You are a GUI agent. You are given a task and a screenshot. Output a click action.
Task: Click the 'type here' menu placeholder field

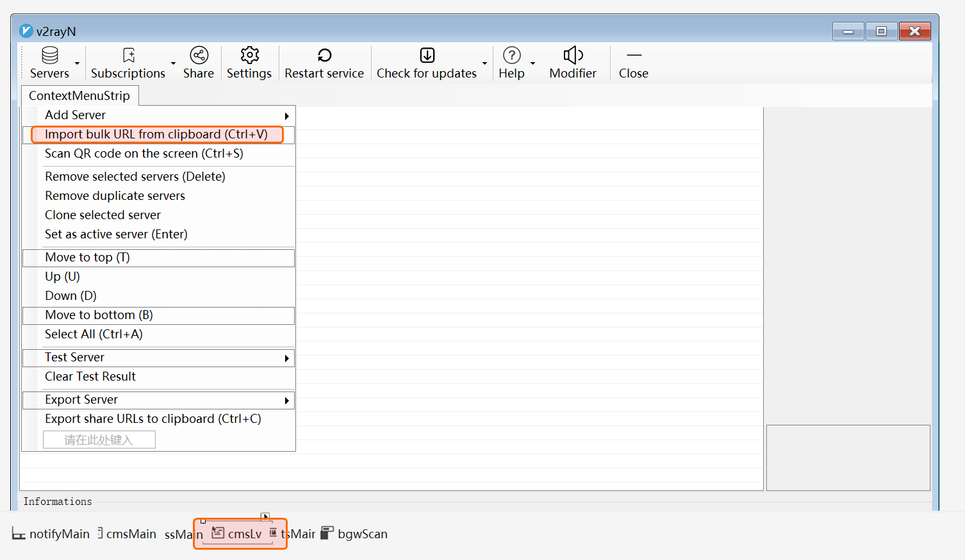coord(99,440)
